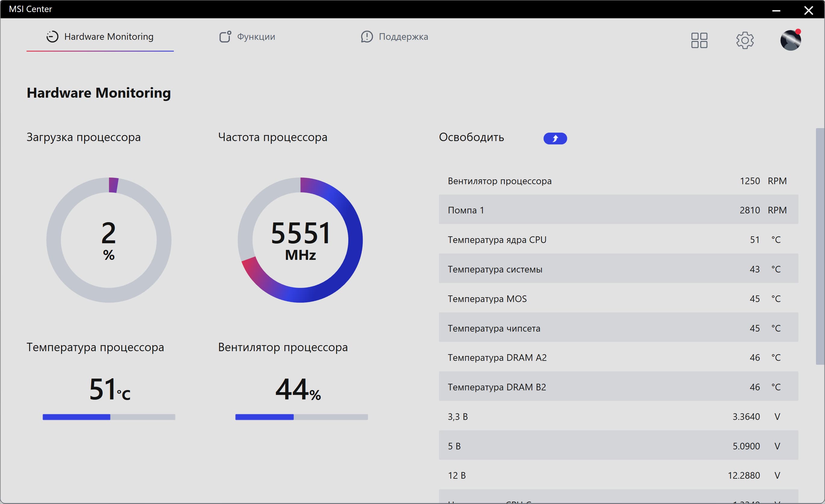Image resolution: width=825 pixels, height=504 pixels.
Task: Click the CPU fan 44% progress bar
Action: (301, 417)
